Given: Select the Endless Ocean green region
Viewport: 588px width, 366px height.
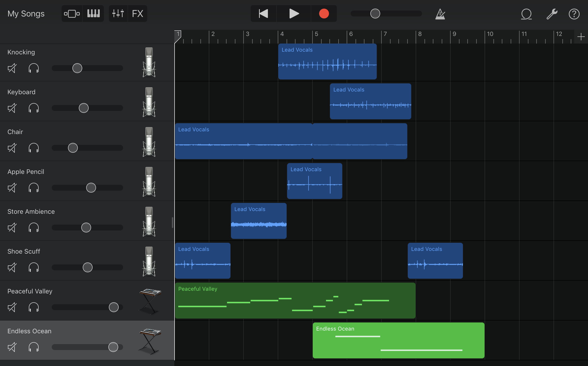Looking at the screenshot, I should click(398, 340).
